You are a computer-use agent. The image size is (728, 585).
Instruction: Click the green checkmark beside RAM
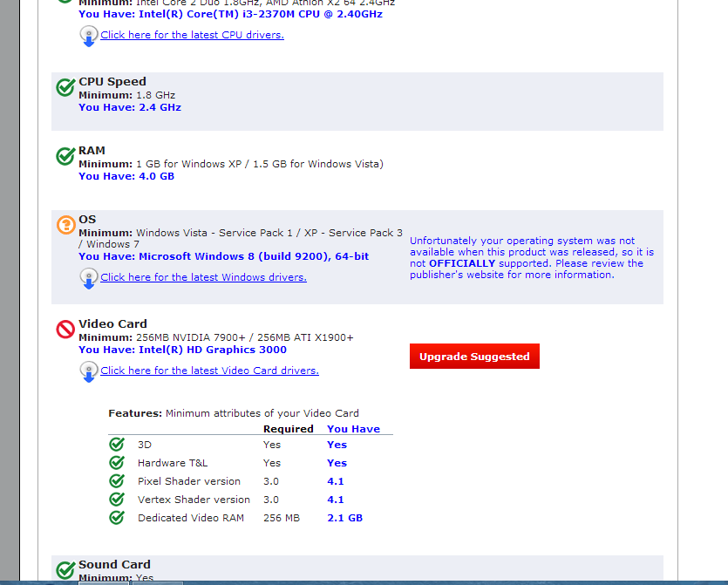click(65, 156)
